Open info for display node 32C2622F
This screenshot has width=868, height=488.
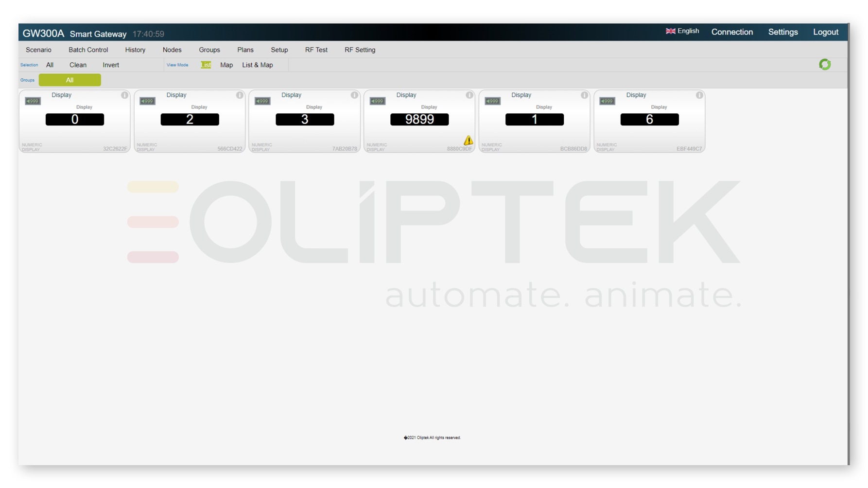click(x=124, y=95)
